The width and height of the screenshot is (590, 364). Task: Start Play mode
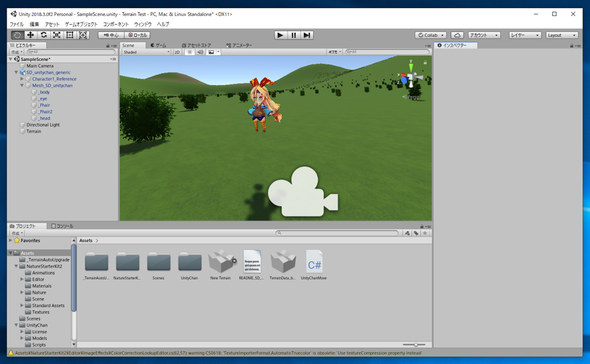pyautogui.click(x=280, y=35)
